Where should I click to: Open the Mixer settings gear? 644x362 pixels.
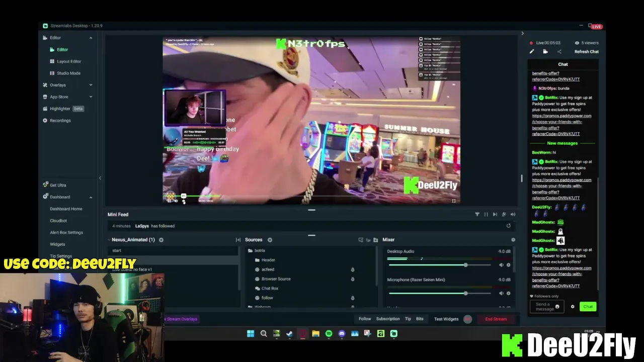(x=513, y=240)
